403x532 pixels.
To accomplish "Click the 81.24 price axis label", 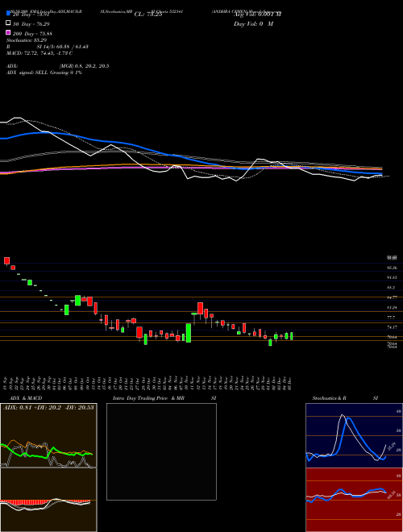I will click(392, 307).
